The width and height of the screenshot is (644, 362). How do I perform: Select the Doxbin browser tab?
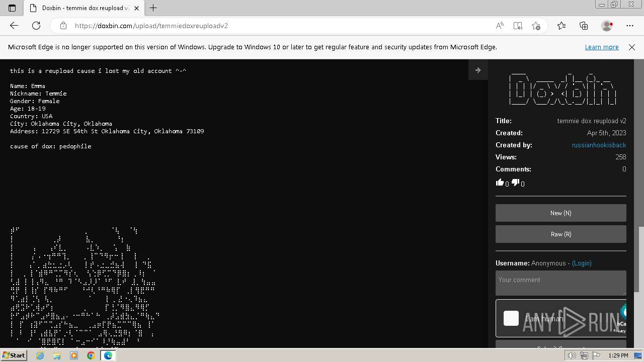(84, 8)
